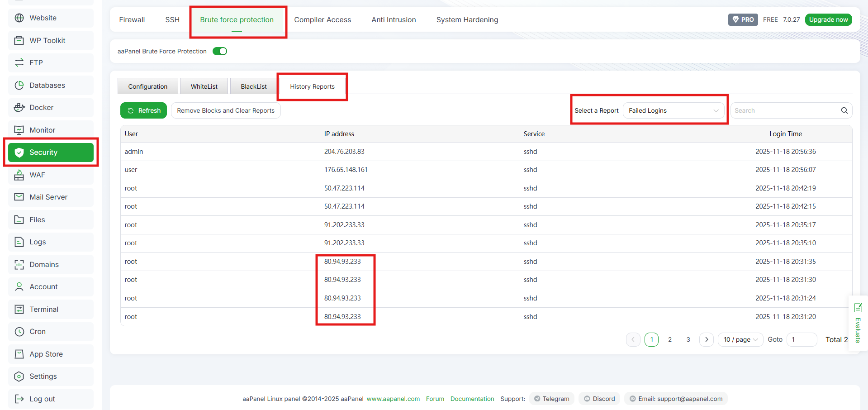This screenshot has height=410, width=868.
Task: Select the History Reports sub-tab
Action: point(313,86)
